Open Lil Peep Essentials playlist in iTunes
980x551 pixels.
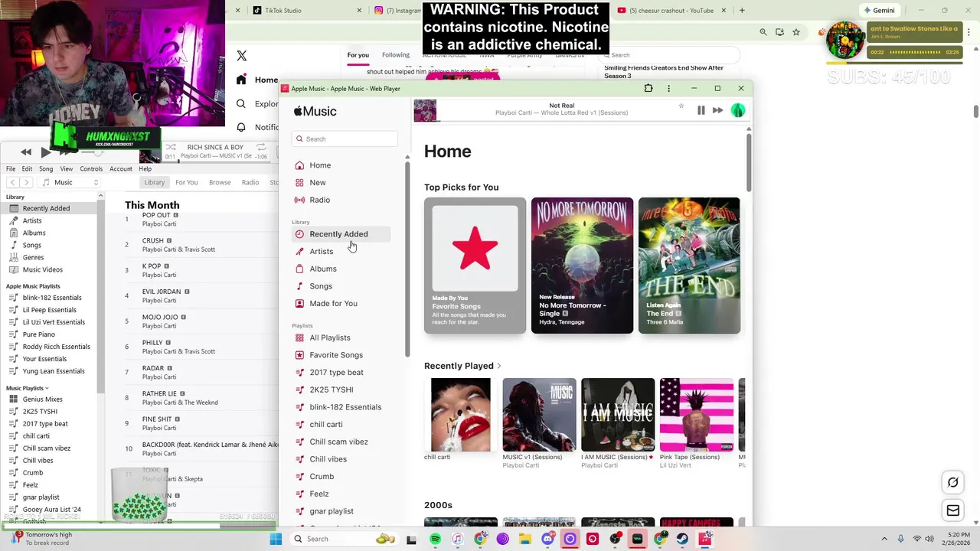[x=51, y=310]
